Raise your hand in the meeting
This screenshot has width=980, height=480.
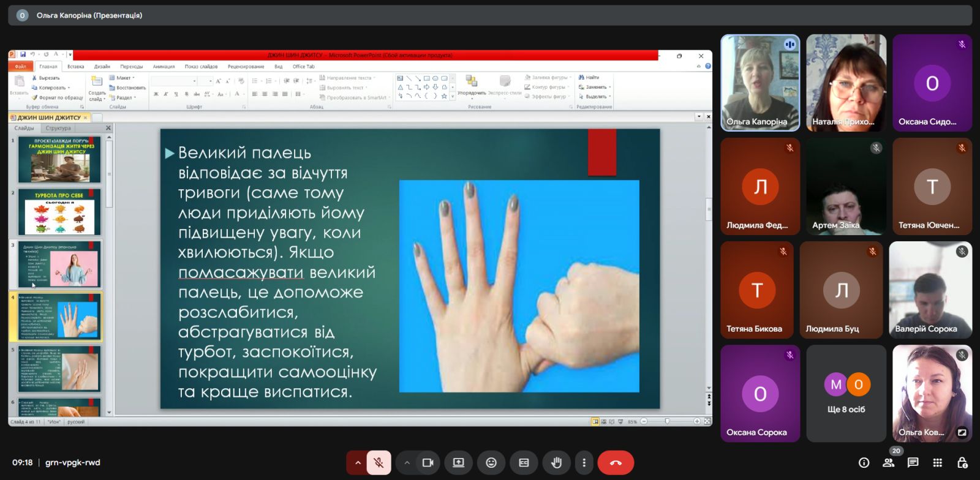click(556, 463)
